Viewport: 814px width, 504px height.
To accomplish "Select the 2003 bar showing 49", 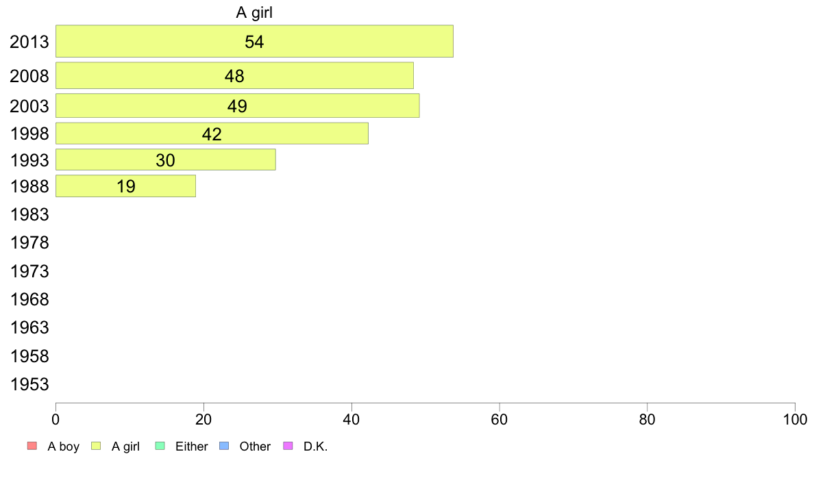I will click(237, 105).
